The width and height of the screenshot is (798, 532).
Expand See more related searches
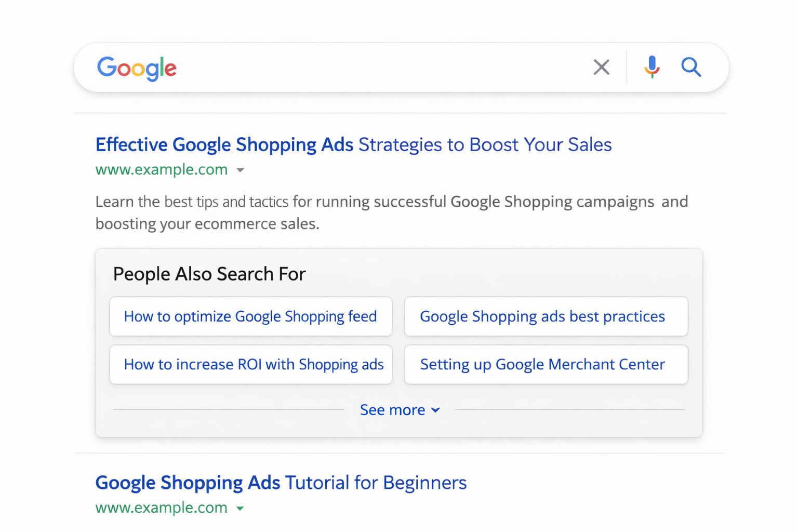click(x=393, y=410)
